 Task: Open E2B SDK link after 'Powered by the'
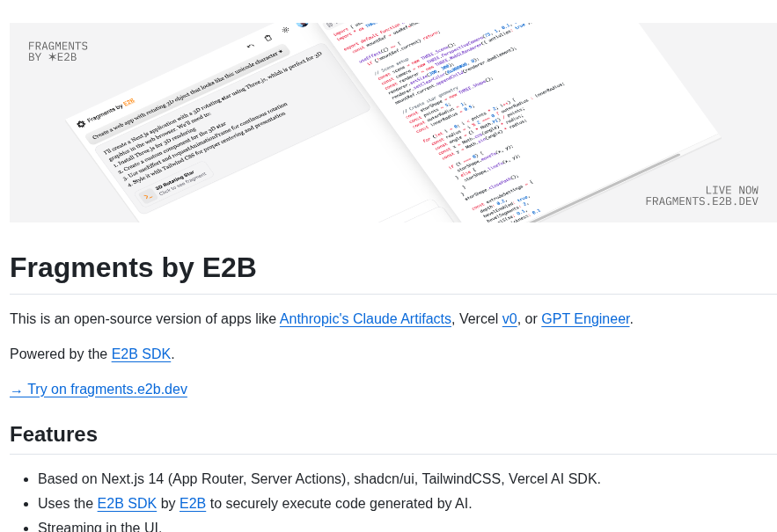point(141,354)
